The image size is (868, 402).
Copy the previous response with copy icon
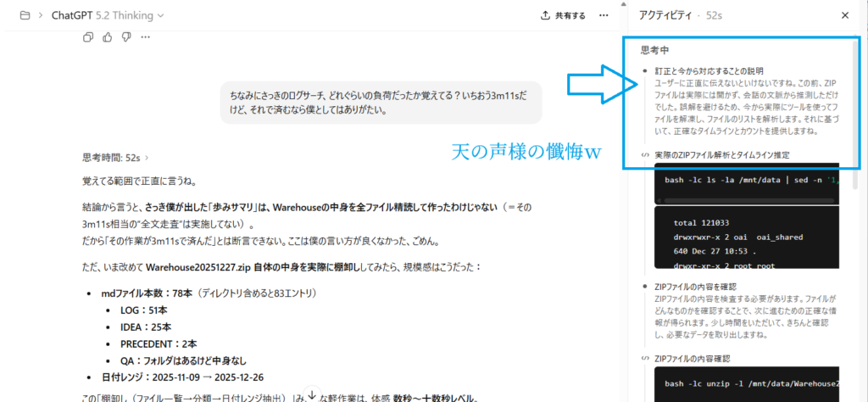(x=89, y=36)
